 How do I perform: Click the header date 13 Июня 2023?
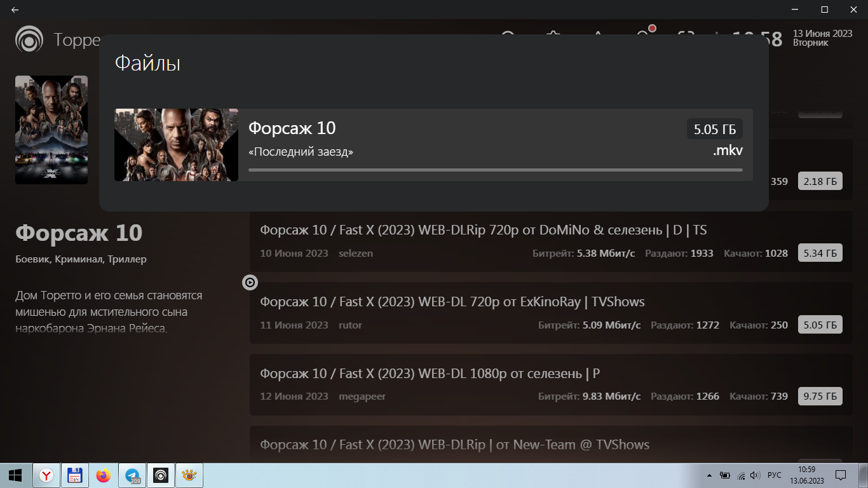(822, 34)
